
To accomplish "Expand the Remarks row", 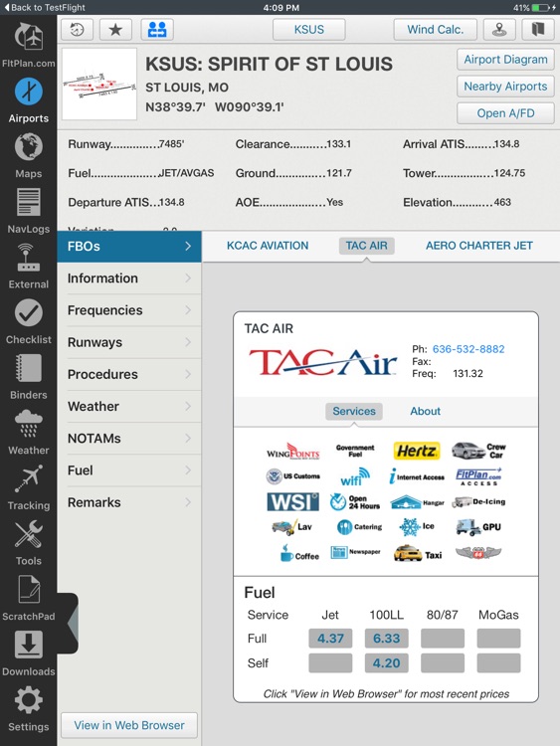I will pos(129,502).
